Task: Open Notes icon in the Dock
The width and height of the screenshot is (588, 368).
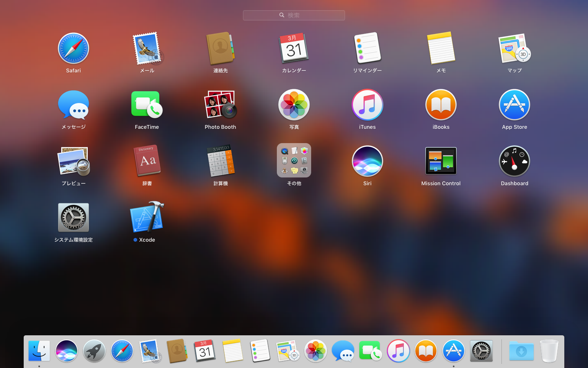Action: [233, 351]
